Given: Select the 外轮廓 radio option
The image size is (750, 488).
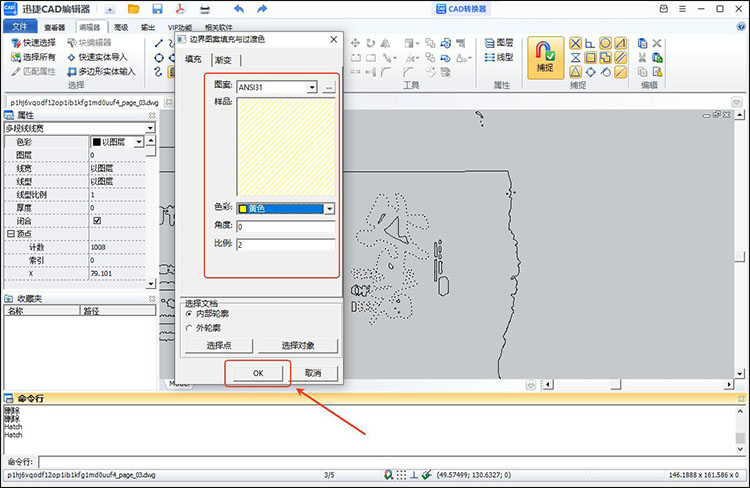Looking at the screenshot, I should click(x=190, y=327).
